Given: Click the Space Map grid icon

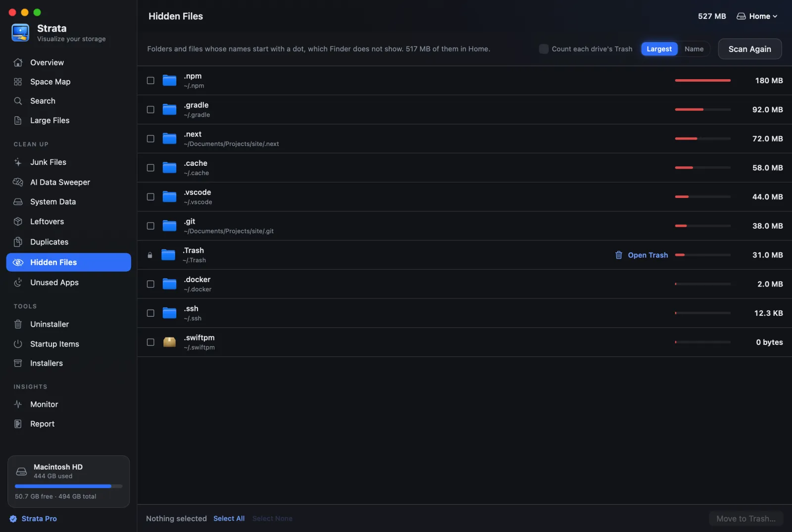Looking at the screenshot, I should point(18,82).
